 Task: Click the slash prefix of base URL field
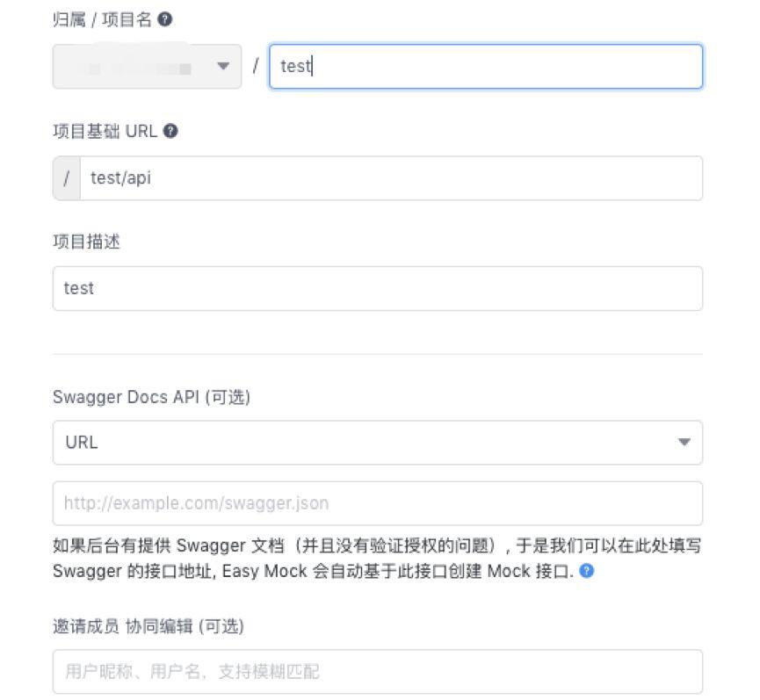coord(67,178)
